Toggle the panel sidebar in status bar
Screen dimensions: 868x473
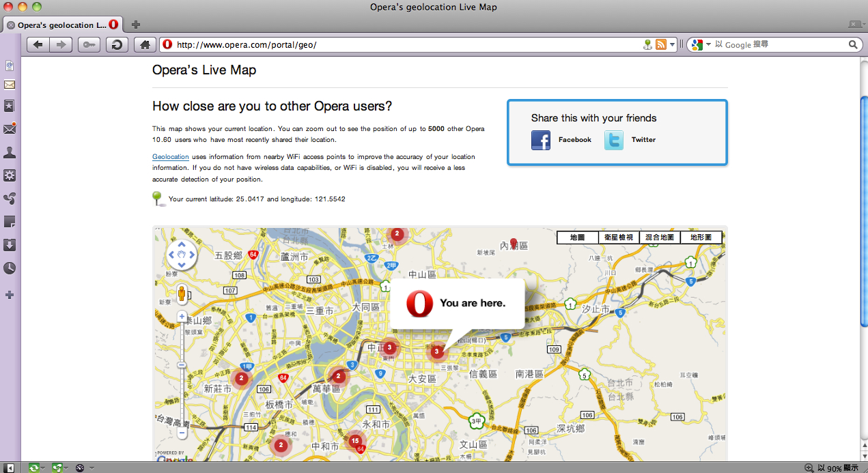pyautogui.click(x=10, y=468)
